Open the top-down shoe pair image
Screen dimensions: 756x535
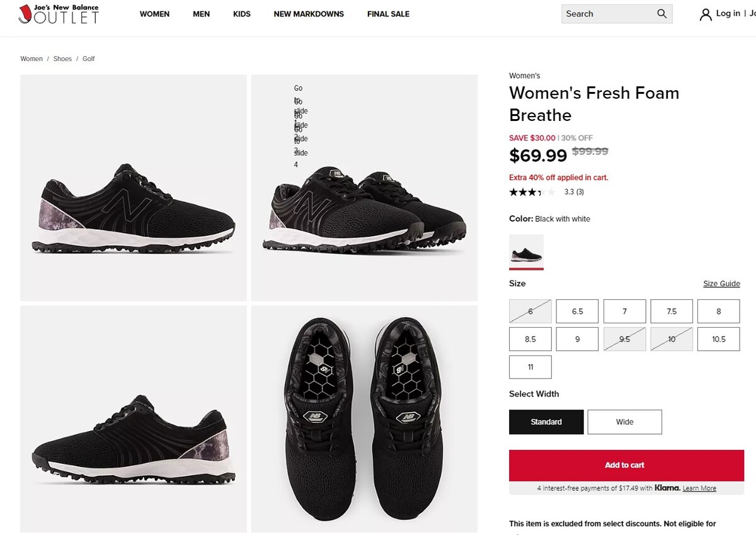point(364,418)
